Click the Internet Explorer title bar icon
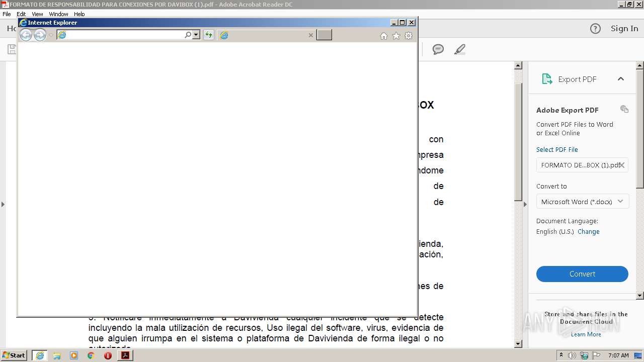644x362 pixels. [x=23, y=23]
